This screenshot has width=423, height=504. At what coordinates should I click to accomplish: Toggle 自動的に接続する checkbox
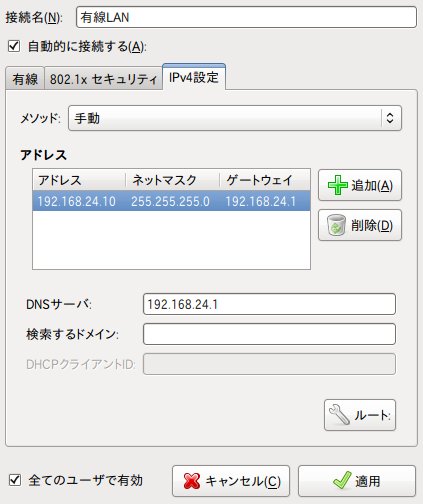(x=14, y=46)
